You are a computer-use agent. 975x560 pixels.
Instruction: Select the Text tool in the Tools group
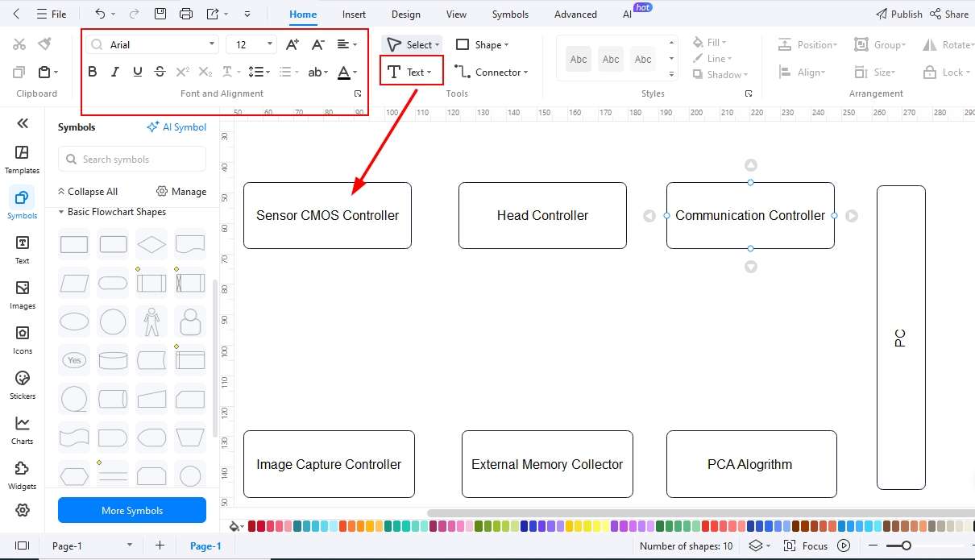[x=410, y=71]
